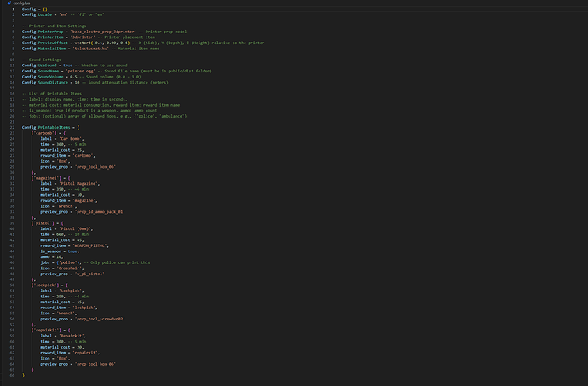Click the 'Car Bomb' label string
Screen dimensions: 588x386
[71, 139]
